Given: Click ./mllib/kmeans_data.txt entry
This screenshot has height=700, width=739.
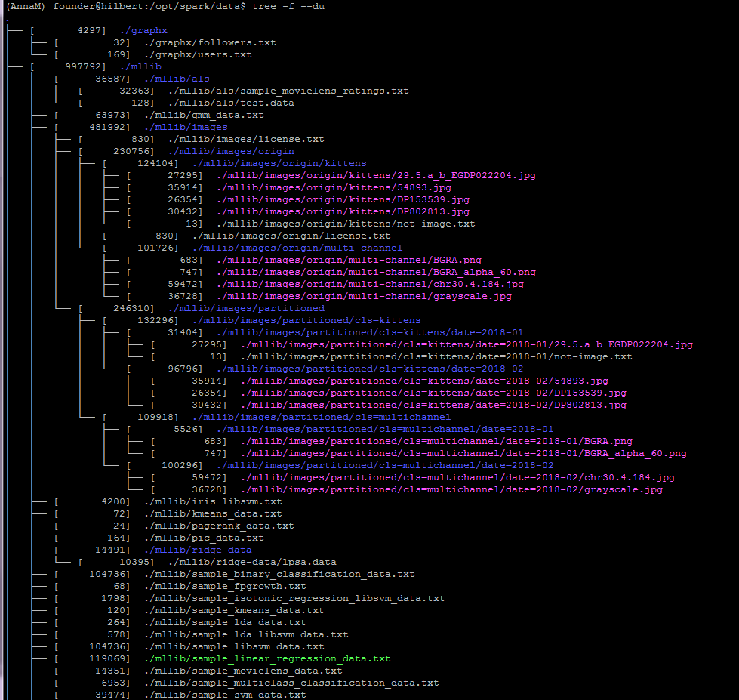Looking at the screenshot, I should pos(213,513).
